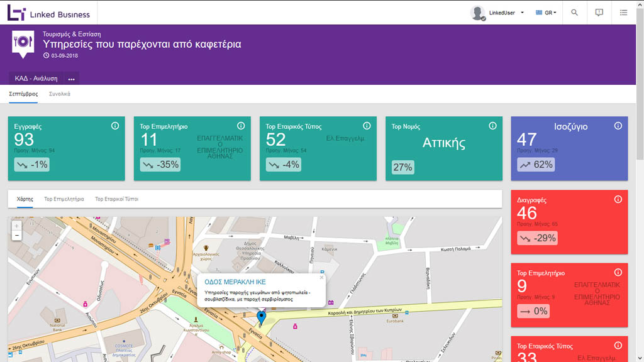
Task: Show info for green Top Εταιρικός Τύπος card
Action: coord(367,126)
